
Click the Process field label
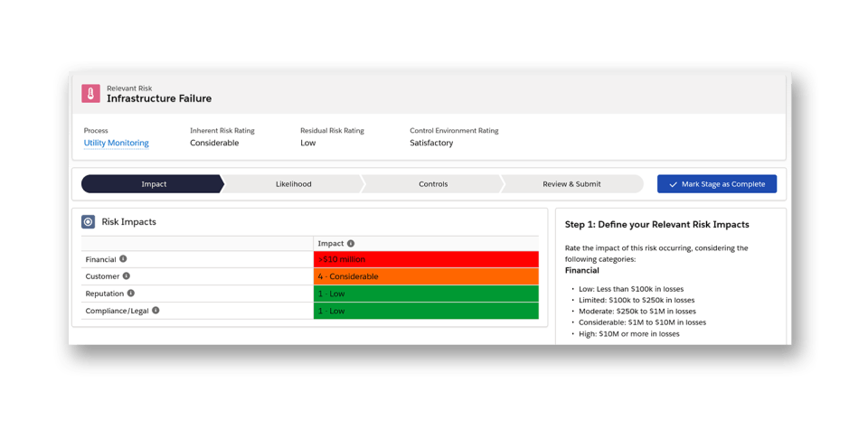(x=96, y=131)
